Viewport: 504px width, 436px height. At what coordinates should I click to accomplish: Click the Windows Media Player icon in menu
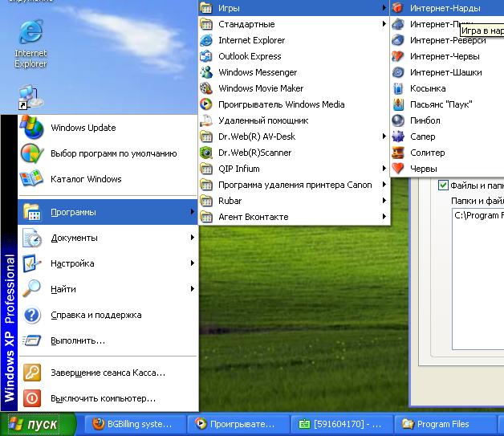click(206, 104)
